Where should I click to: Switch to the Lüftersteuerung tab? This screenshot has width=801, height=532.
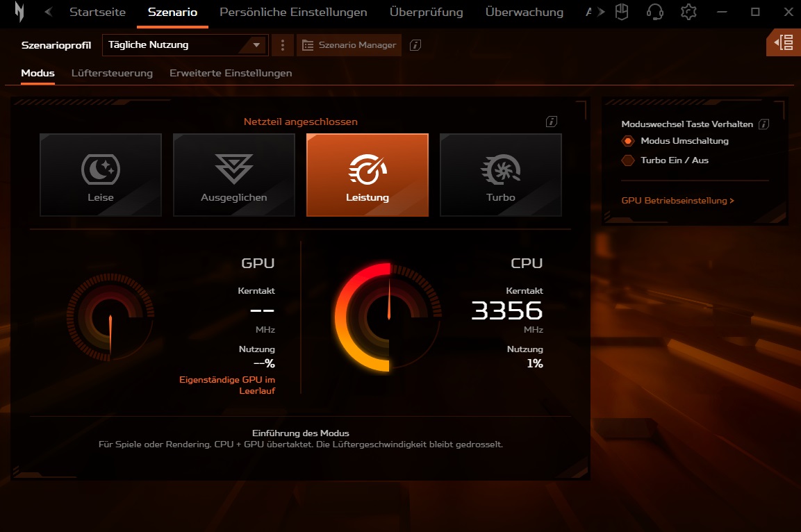112,73
